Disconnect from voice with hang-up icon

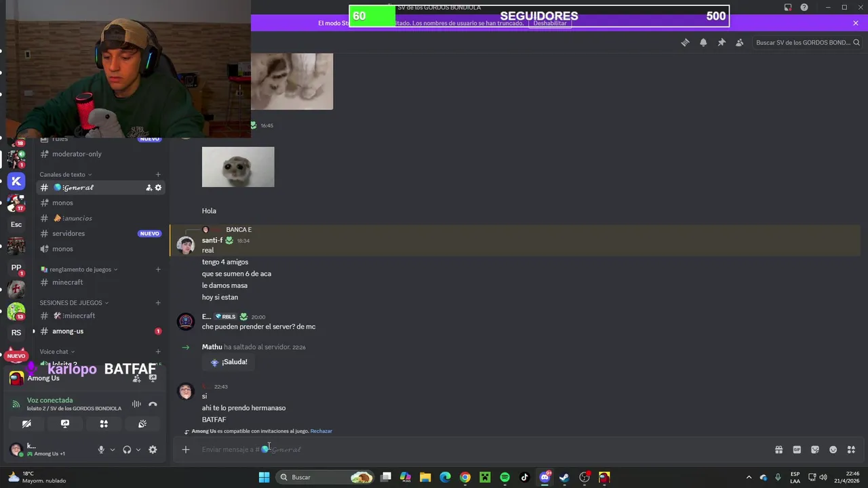[x=153, y=404]
